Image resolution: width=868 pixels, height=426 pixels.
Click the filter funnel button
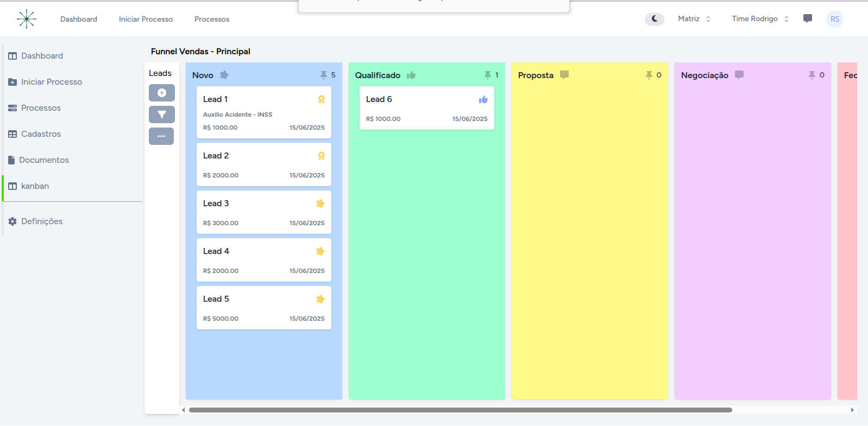coord(162,115)
